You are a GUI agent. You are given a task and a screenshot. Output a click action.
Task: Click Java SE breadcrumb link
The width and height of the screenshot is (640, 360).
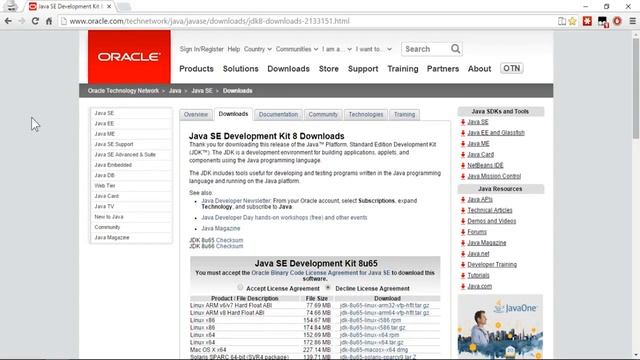(202, 91)
